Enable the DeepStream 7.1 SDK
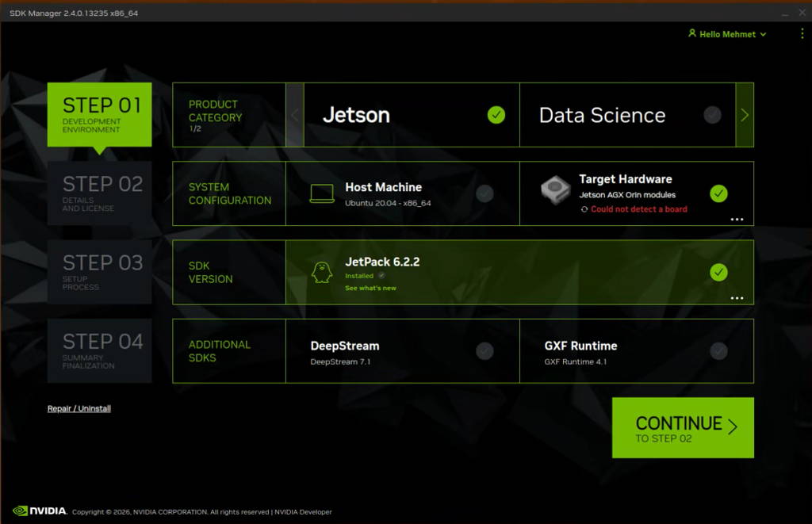The image size is (812, 524). tap(485, 350)
